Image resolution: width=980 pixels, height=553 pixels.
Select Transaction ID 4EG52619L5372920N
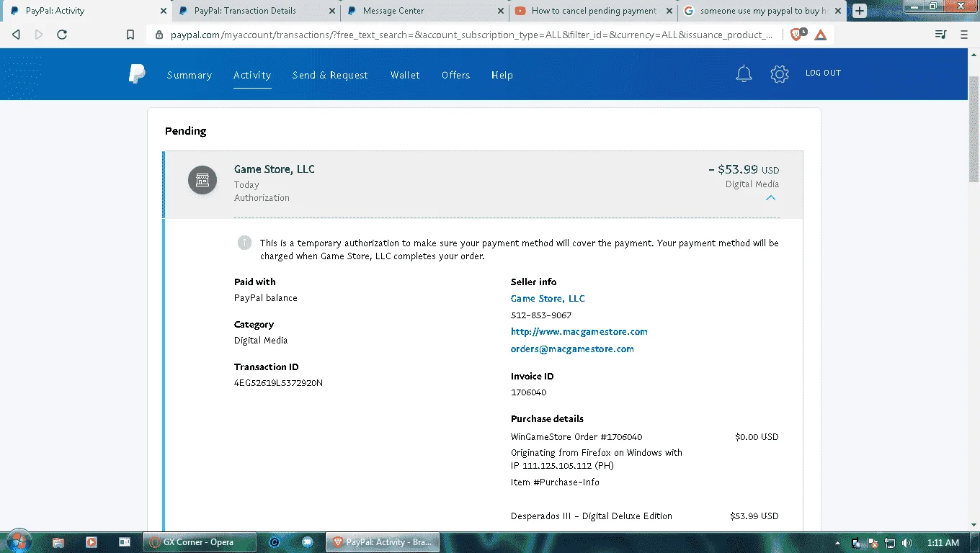click(278, 383)
